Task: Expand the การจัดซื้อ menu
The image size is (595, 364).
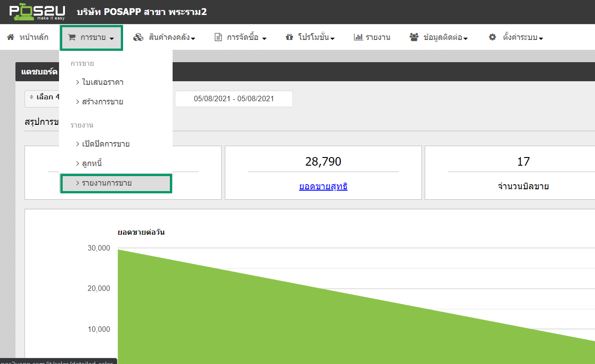Action: 241,37
